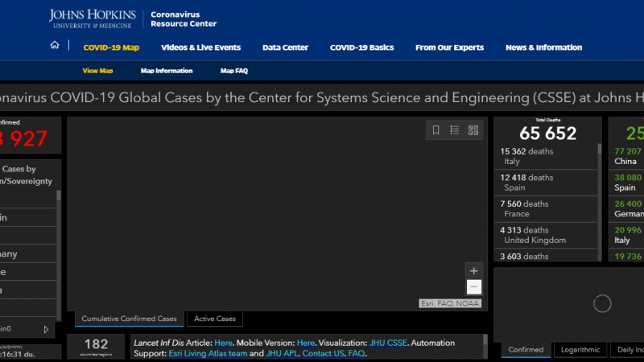Switch chart to Logarithmic tab
The image size is (644, 362).
pos(580,350)
